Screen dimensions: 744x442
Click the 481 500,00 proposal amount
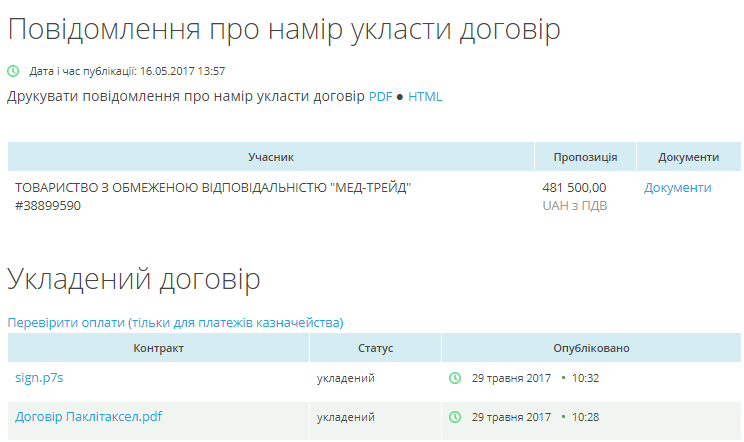point(574,187)
